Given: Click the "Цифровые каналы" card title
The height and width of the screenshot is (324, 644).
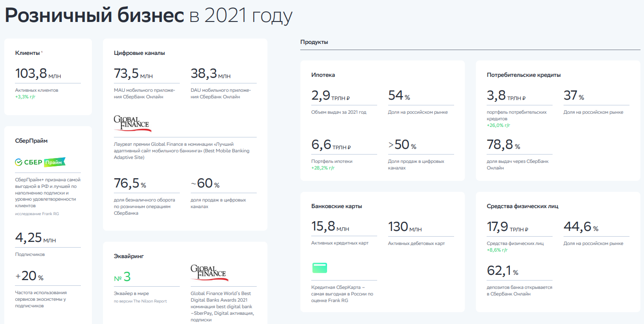Looking at the screenshot, I should click(x=139, y=53).
